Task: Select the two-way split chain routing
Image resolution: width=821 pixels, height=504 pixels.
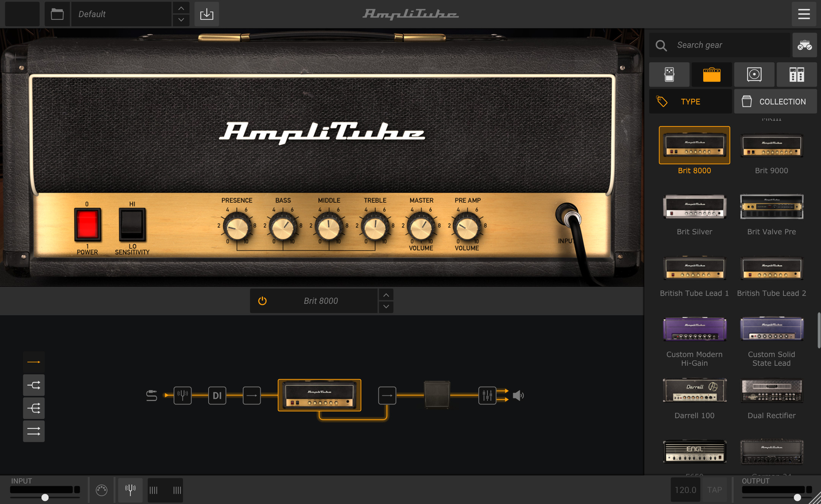Action: click(34, 385)
